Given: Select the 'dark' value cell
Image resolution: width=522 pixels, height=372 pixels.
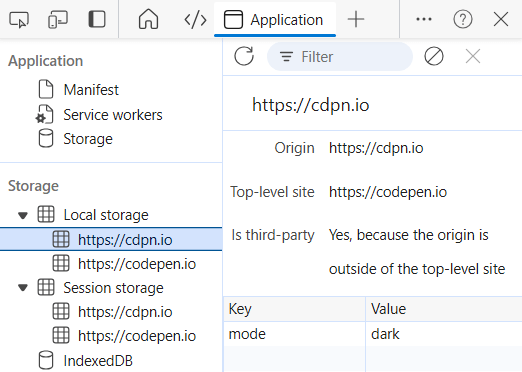Looking at the screenshot, I should tap(444, 334).
